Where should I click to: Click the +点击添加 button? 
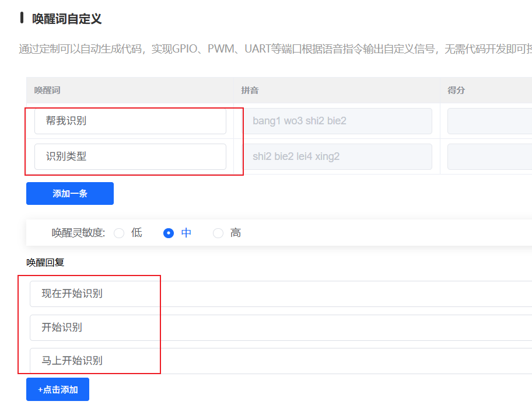click(58, 389)
